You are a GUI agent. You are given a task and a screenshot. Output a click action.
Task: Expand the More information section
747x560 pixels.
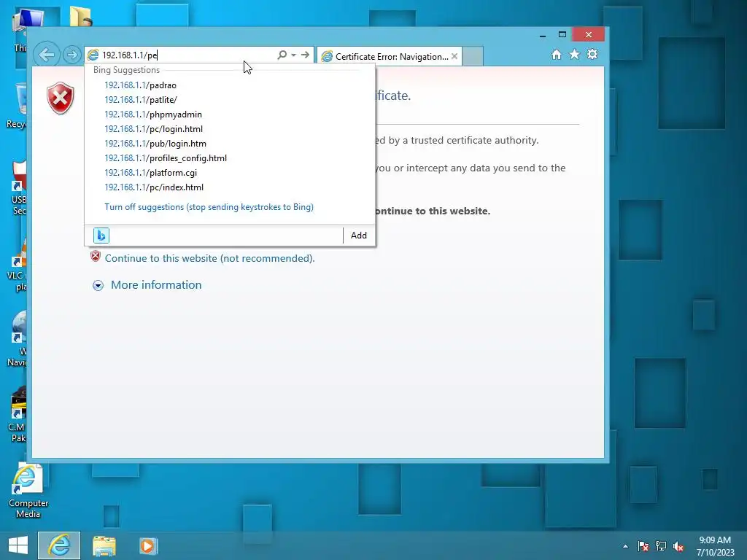tap(98, 285)
